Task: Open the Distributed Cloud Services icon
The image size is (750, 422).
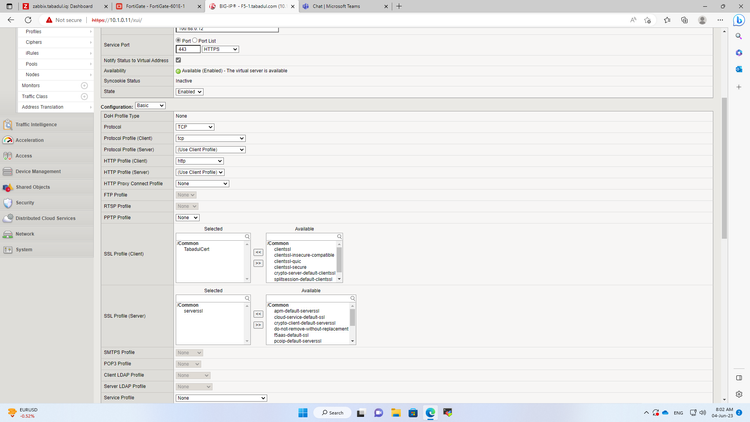Action: click(x=8, y=218)
